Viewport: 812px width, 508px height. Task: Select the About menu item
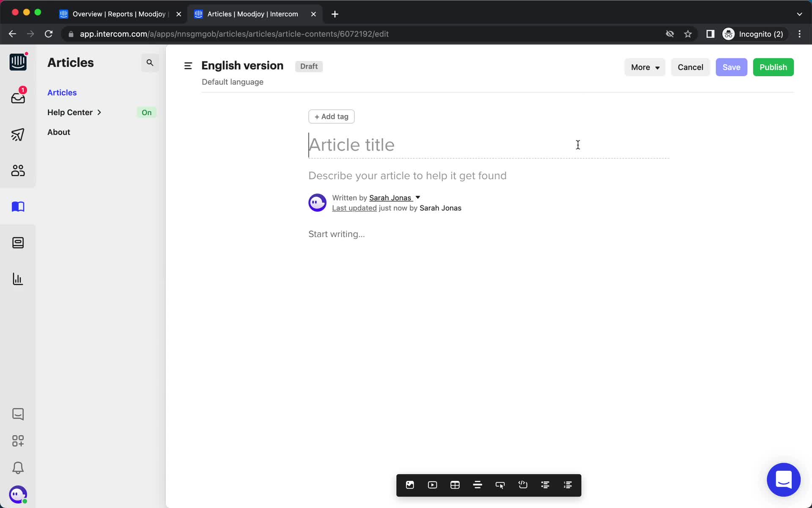pos(58,132)
